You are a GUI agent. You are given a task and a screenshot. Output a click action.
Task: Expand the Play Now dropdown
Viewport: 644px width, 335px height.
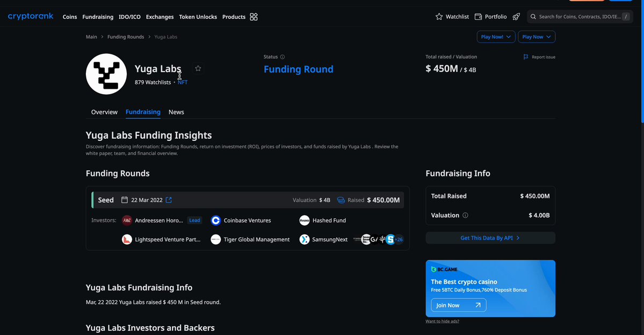tap(537, 37)
